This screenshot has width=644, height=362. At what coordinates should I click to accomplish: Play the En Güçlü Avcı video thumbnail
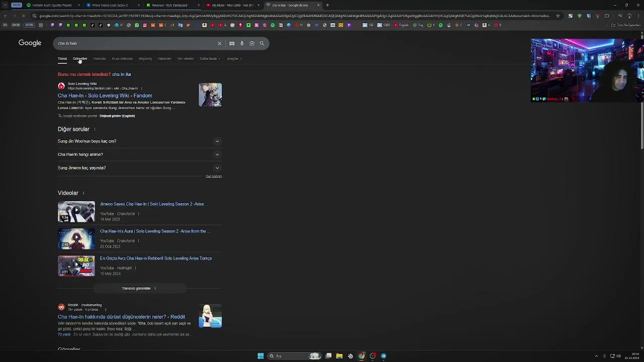[76, 266]
